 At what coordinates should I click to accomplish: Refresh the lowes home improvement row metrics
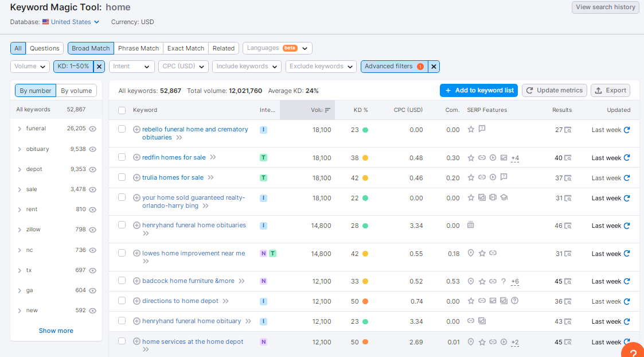626,254
